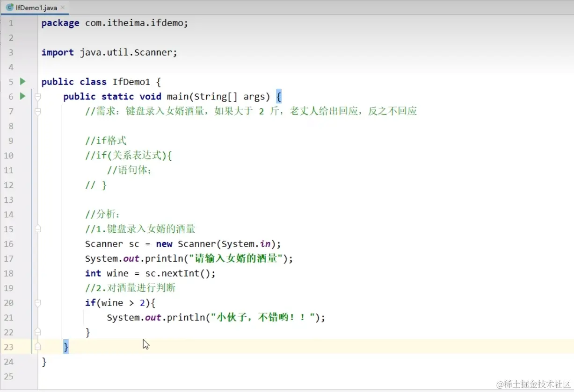Viewport: 574px width, 392px height.
Task: Click 'int wine = sc.nextInt();' line
Action: 150,273
